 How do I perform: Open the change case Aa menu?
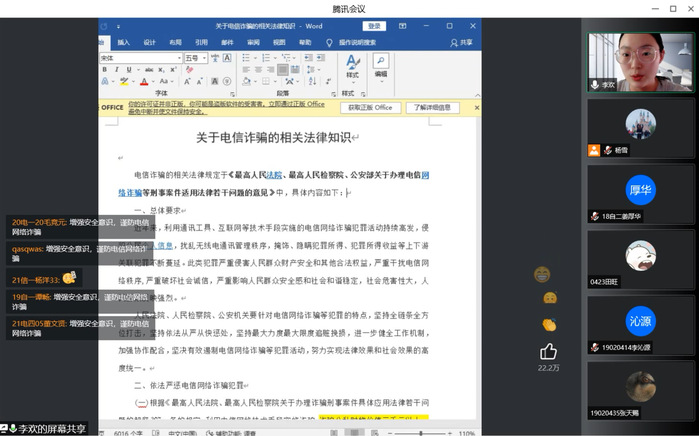(x=165, y=81)
